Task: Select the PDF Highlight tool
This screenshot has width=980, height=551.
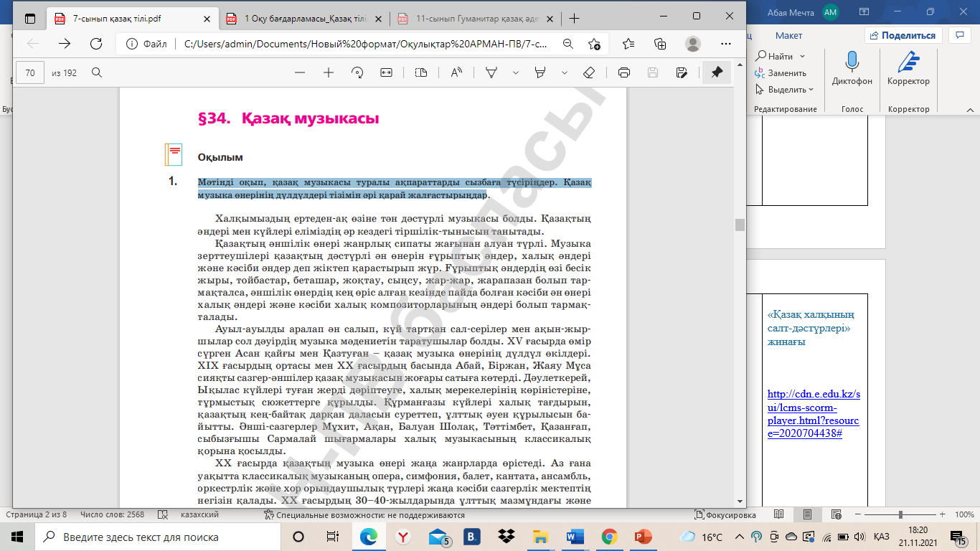Action: 541,72
